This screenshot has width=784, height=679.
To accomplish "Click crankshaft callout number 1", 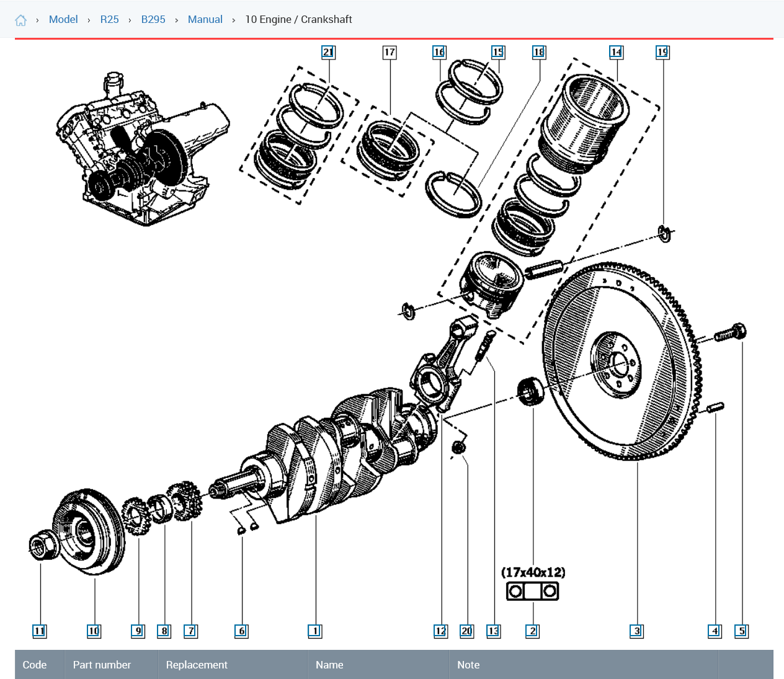I will pyautogui.click(x=314, y=631).
